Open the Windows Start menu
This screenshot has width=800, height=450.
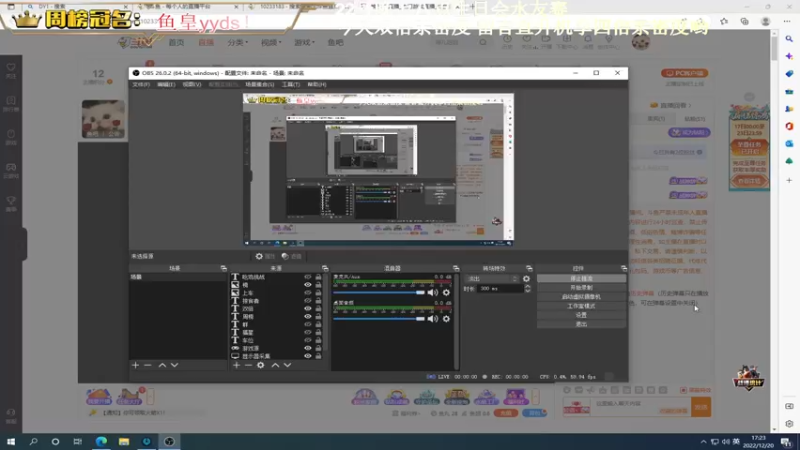11,441
